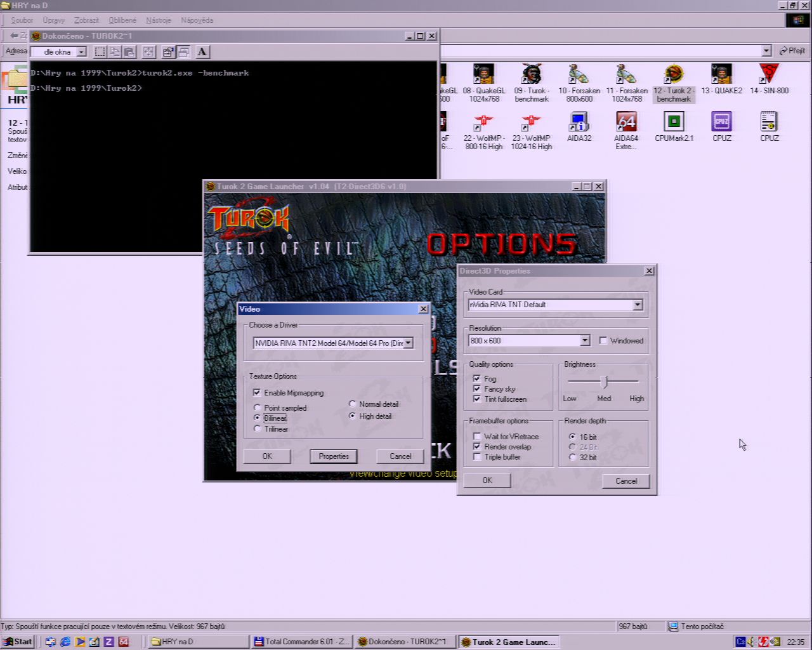The image size is (812, 650).
Task: Open the font size 'dle okna' dropdown
Action: pos(81,52)
